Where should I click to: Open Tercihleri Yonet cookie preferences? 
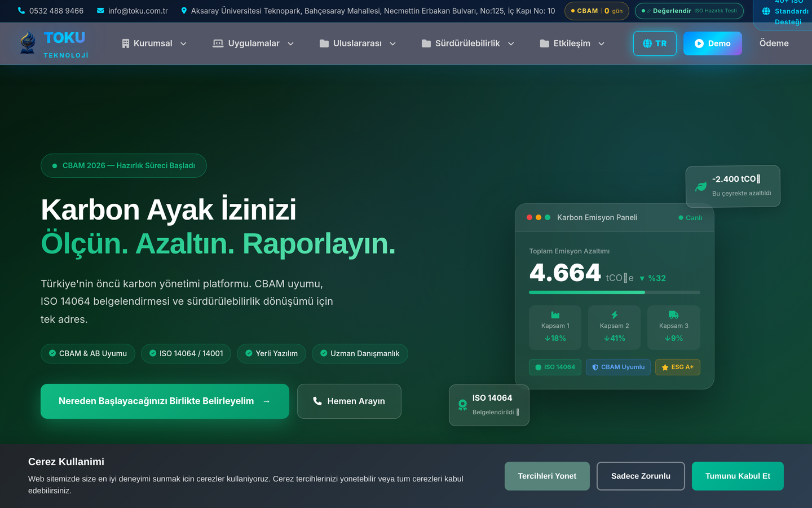[x=547, y=476]
